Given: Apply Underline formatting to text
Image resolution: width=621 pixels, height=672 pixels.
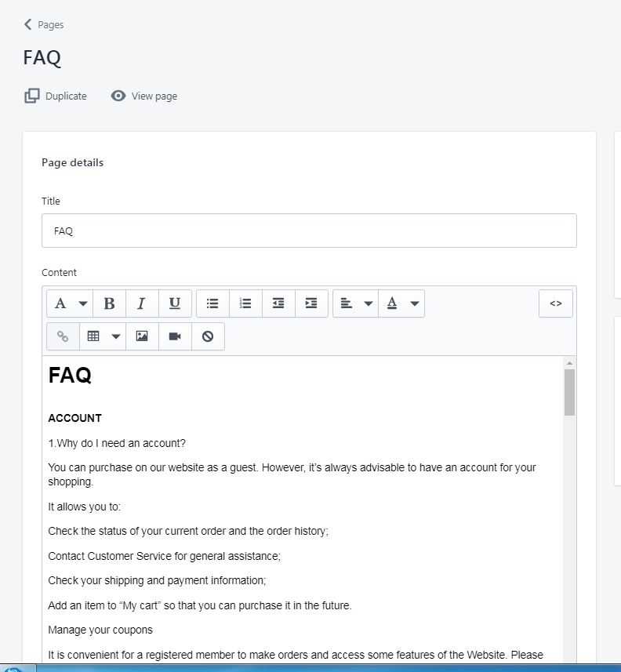Looking at the screenshot, I should point(175,303).
